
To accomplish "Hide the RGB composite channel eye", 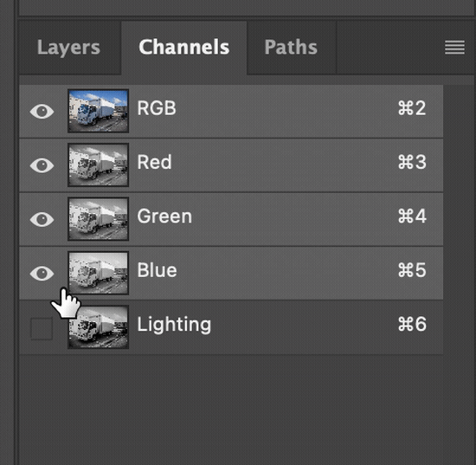I will pos(42,111).
